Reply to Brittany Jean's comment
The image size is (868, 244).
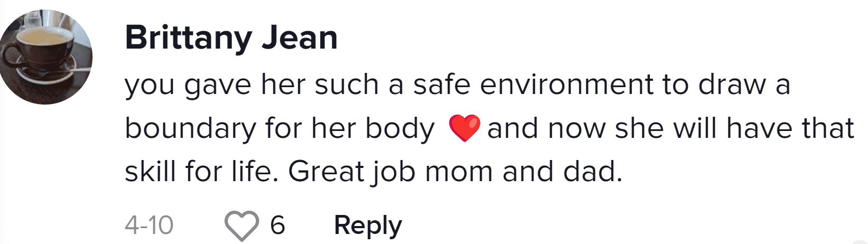pos(368,226)
